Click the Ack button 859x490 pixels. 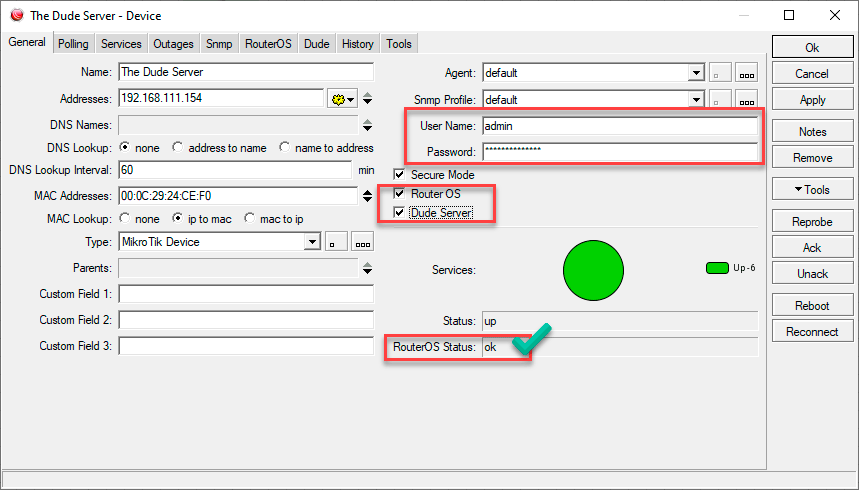pos(812,247)
